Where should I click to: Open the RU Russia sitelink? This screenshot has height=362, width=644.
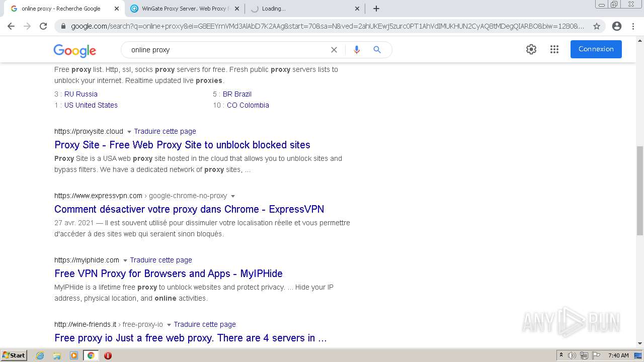point(81,94)
